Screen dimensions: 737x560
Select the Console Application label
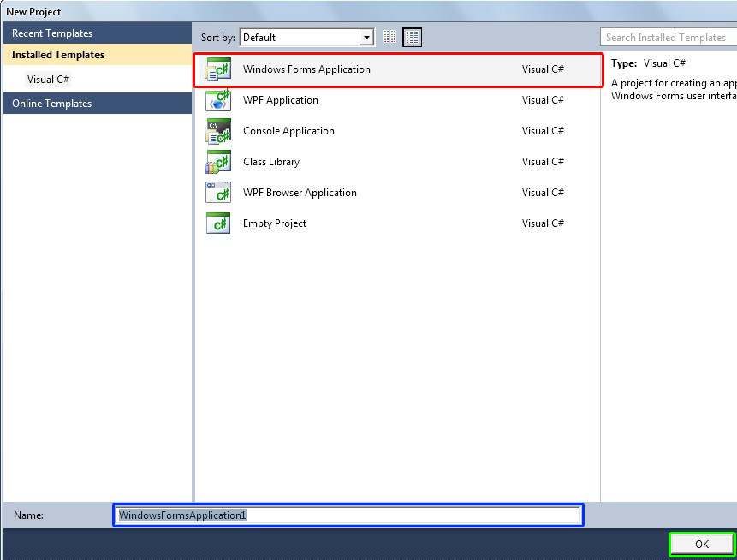pyautogui.click(x=288, y=131)
